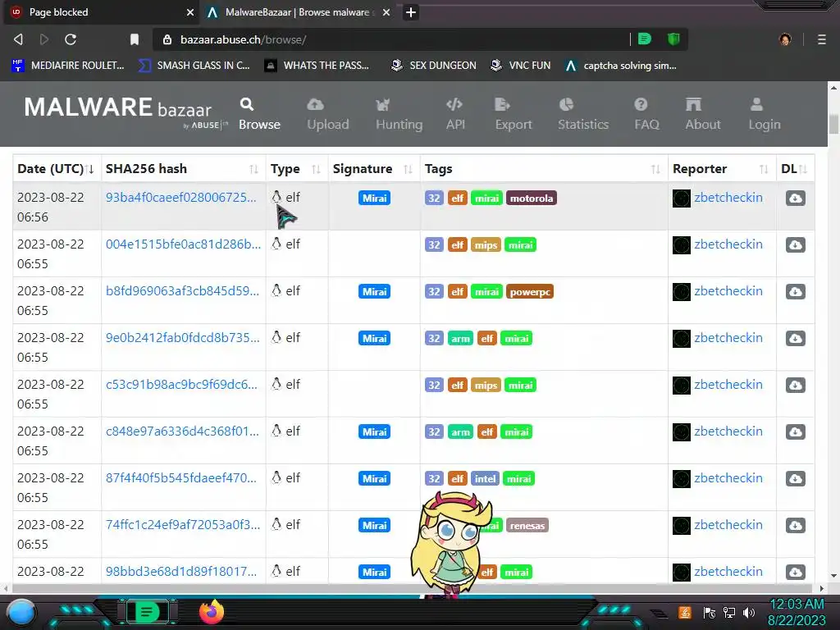Sort table by Reporter column
This screenshot has height=630, width=840.
[722, 169]
